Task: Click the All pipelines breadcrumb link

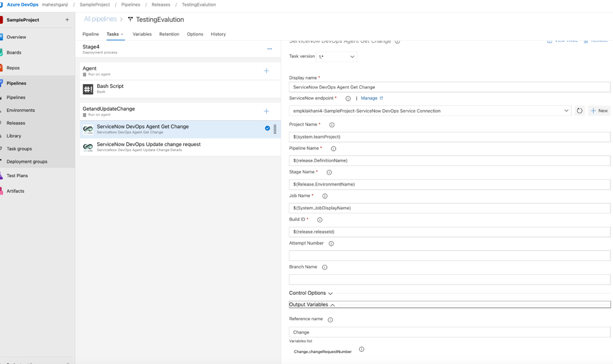Action: tap(100, 19)
